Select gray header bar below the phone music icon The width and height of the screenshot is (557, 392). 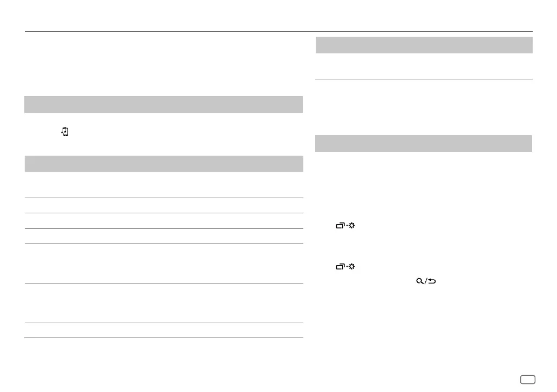(164, 164)
